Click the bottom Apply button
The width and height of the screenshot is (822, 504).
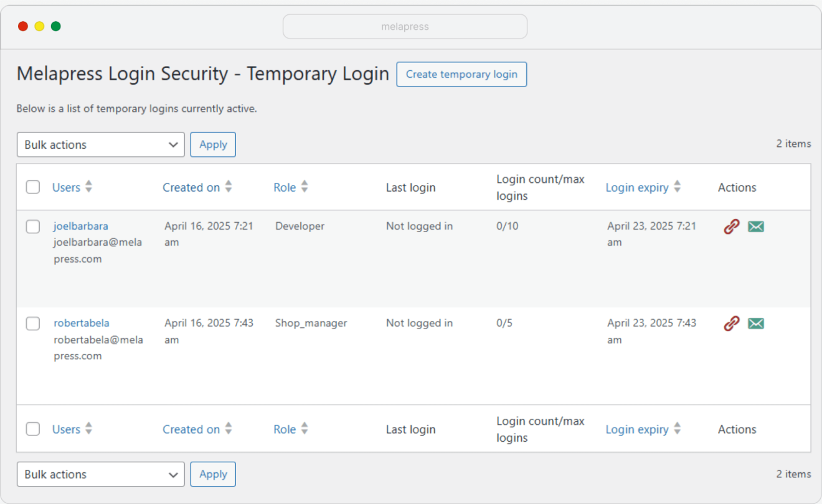[213, 474]
